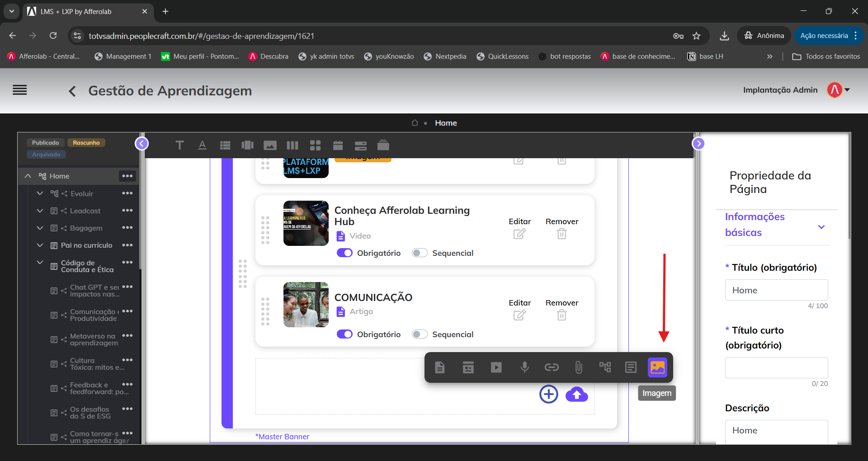Collapse the Informações básicas section
The image size is (868, 461).
pyautogui.click(x=821, y=227)
